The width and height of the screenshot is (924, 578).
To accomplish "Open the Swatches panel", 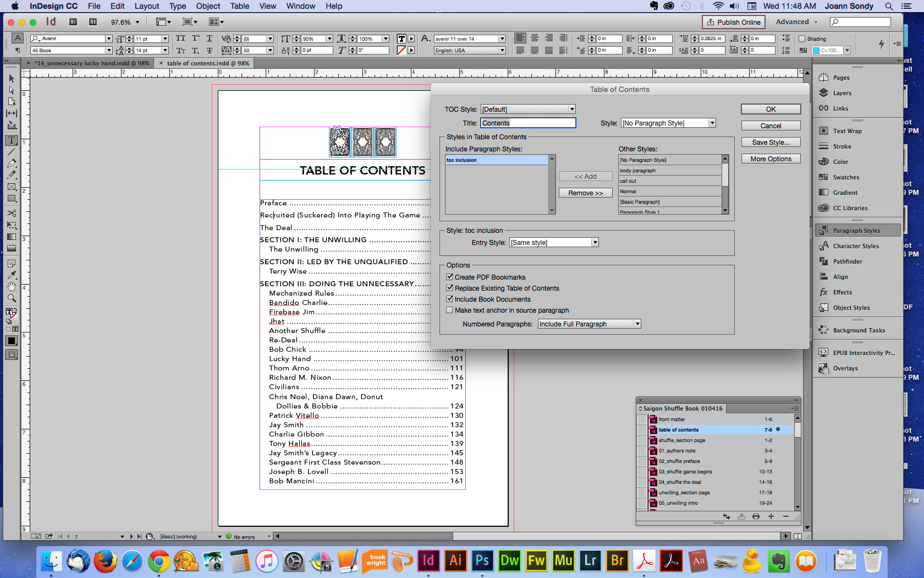I will [x=846, y=177].
